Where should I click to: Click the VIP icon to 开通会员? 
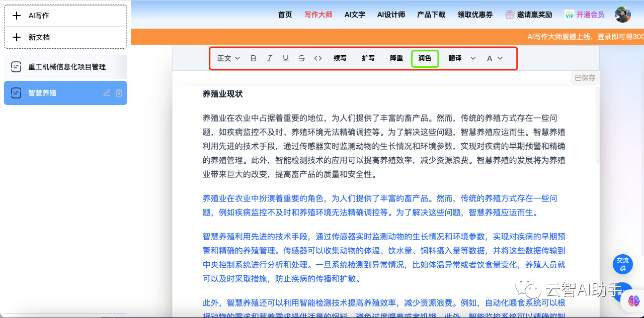point(569,15)
